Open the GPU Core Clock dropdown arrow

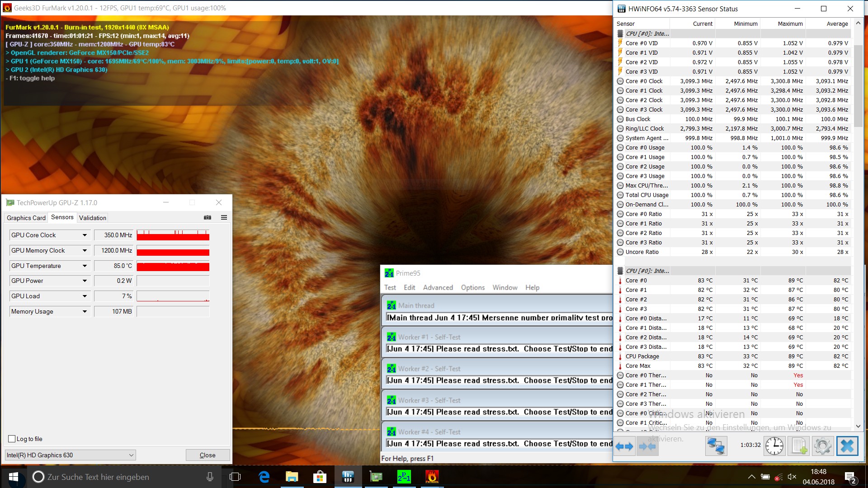85,235
